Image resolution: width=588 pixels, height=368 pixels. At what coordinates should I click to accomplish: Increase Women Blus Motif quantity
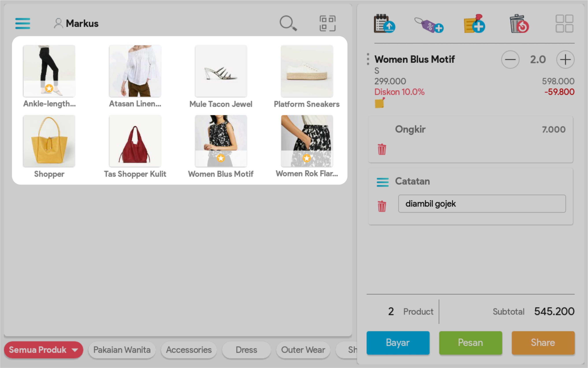click(x=565, y=59)
